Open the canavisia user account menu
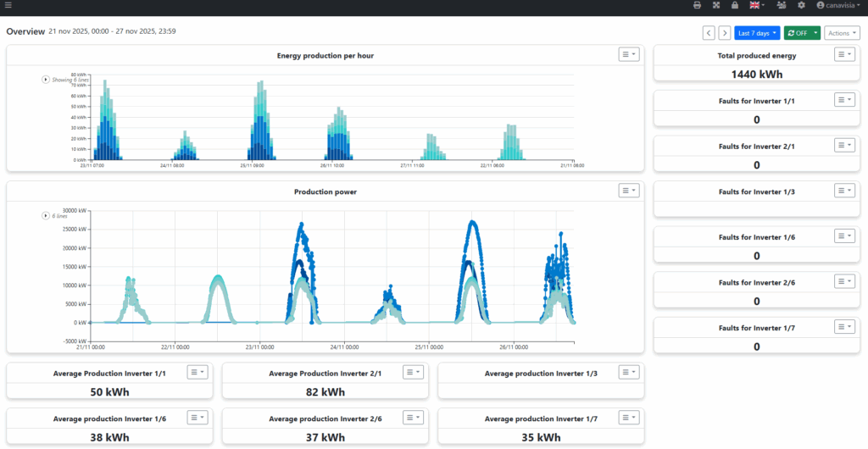This screenshot has height=449, width=868. pos(837,5)
